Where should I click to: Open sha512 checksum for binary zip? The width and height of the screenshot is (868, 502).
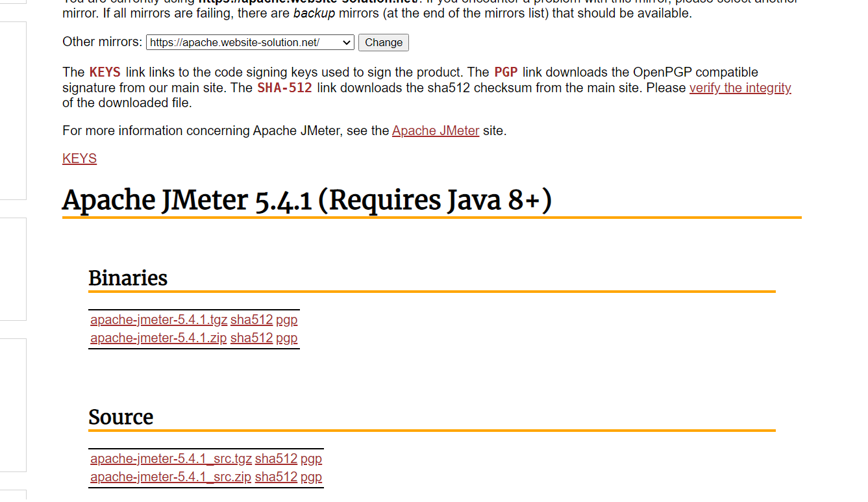coord(251,338)
